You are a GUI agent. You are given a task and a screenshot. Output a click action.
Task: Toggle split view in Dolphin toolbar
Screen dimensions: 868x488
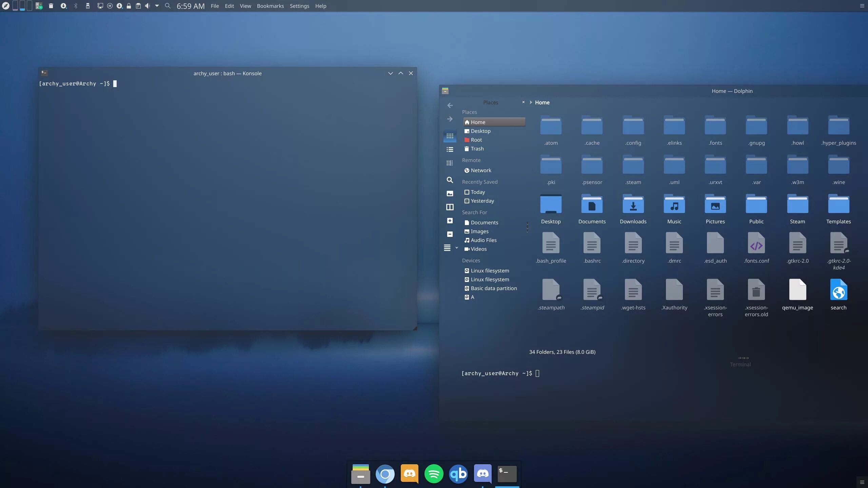tap(450, 207)
